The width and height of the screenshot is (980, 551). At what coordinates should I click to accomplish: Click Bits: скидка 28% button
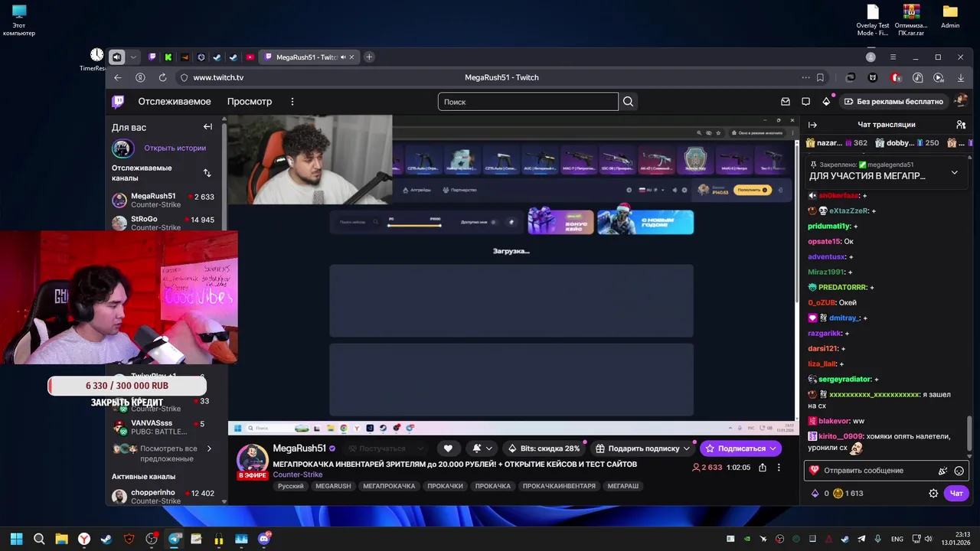pyautogui.click(x=543, y=448)
